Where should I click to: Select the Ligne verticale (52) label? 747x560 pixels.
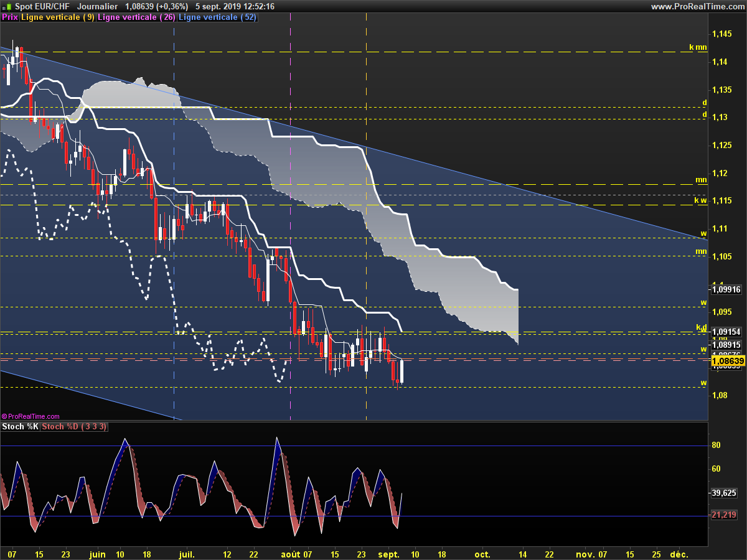pyautogui.click(x=217, y=17)
